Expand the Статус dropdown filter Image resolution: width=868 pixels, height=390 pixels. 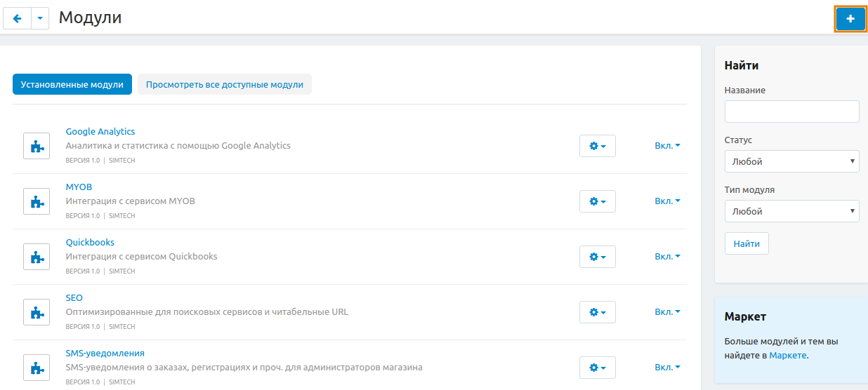[791, 161]
